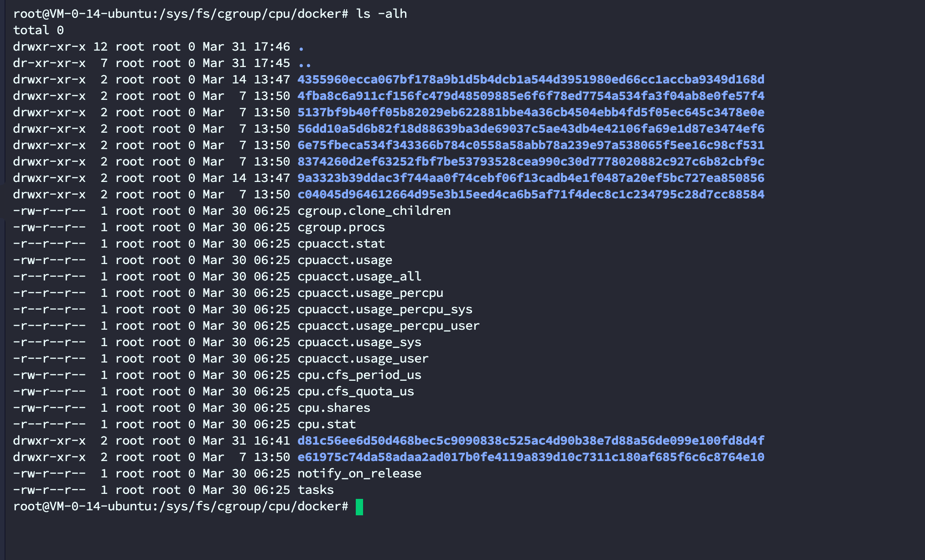Image resolution: width=925 pixels, height=560 pixels.
Task: Click the cpu.cfs_quota_us file name
Action: tap(356, 391)
